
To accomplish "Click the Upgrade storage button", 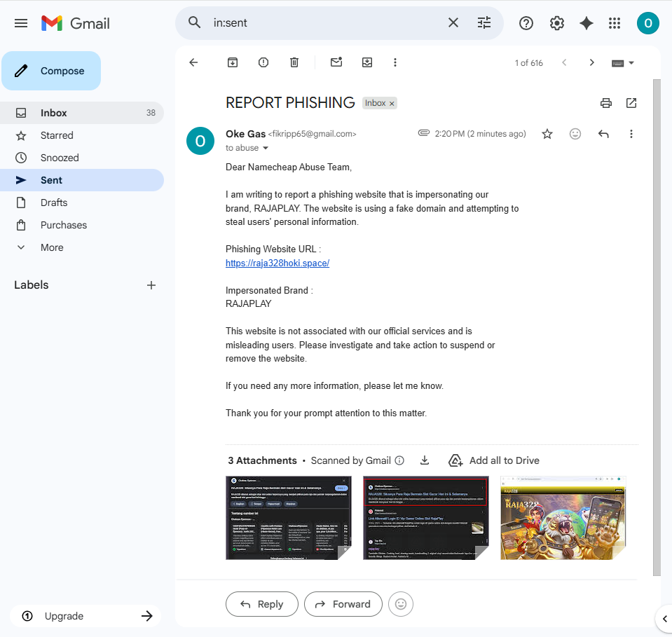I will coord(85,616).
